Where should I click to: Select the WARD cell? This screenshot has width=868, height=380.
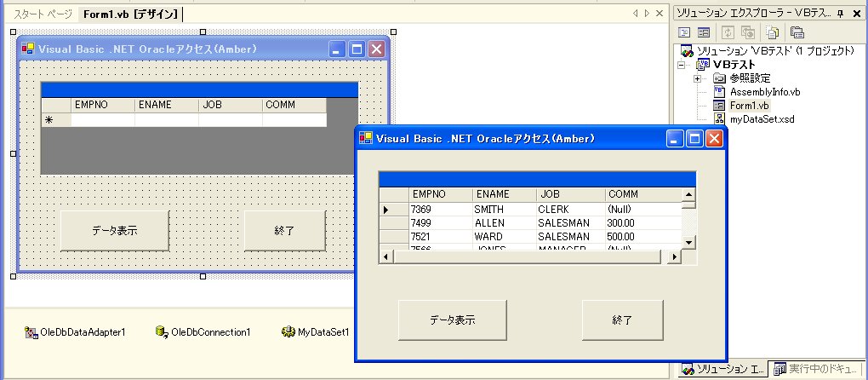coord(505,237)
